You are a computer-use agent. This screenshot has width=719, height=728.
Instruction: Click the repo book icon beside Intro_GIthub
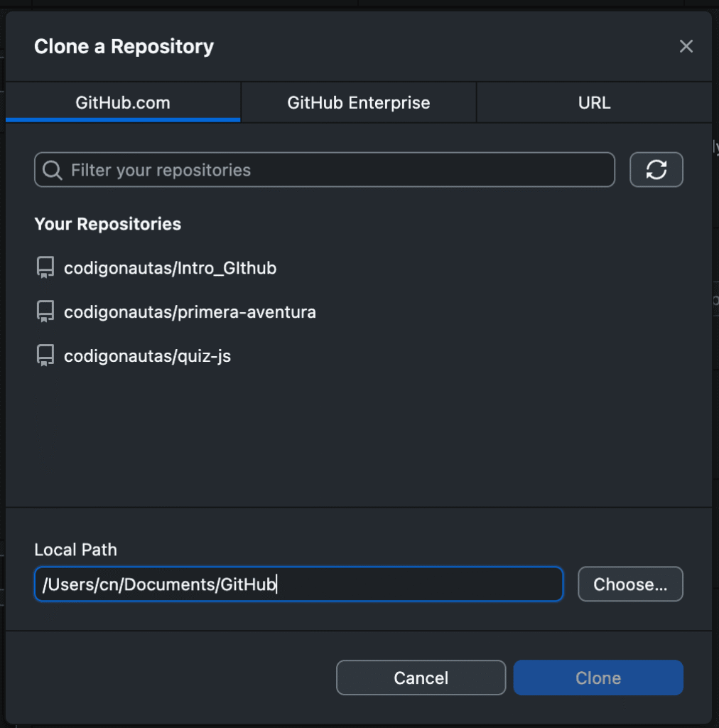coord(45,267)
